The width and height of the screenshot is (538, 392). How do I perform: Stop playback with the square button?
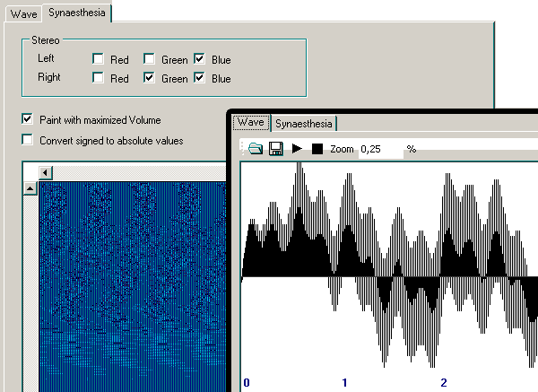tap(317, 149)
